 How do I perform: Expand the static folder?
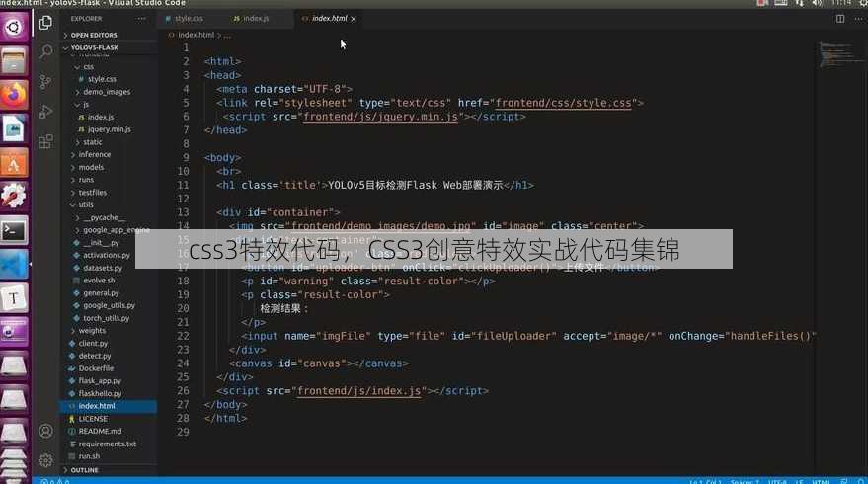tap(92, 142)
